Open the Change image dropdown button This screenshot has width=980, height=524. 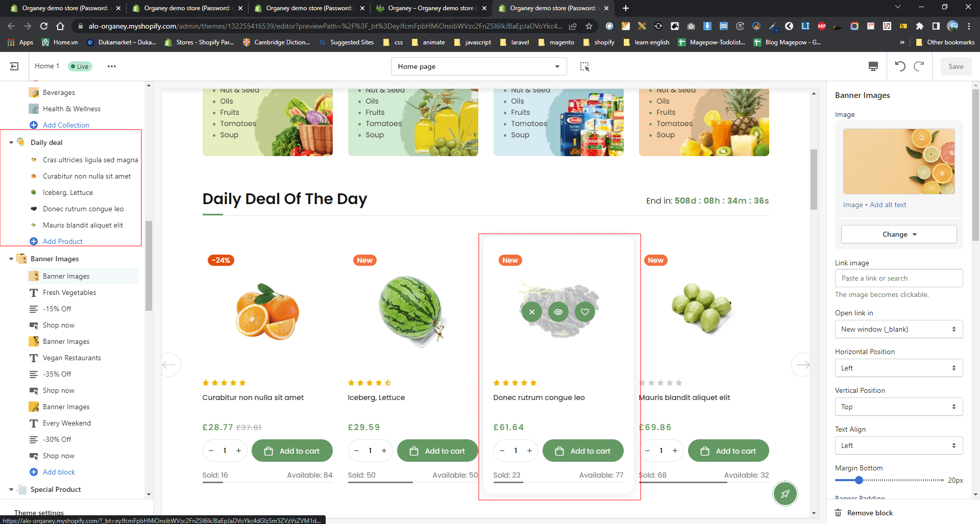click(898, 234)
